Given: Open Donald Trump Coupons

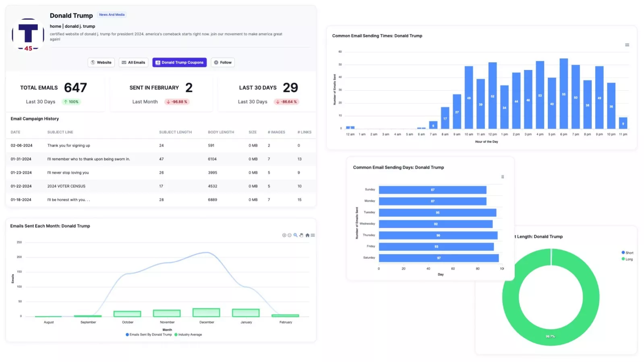Looking at the screenshot, I should 179,62.
